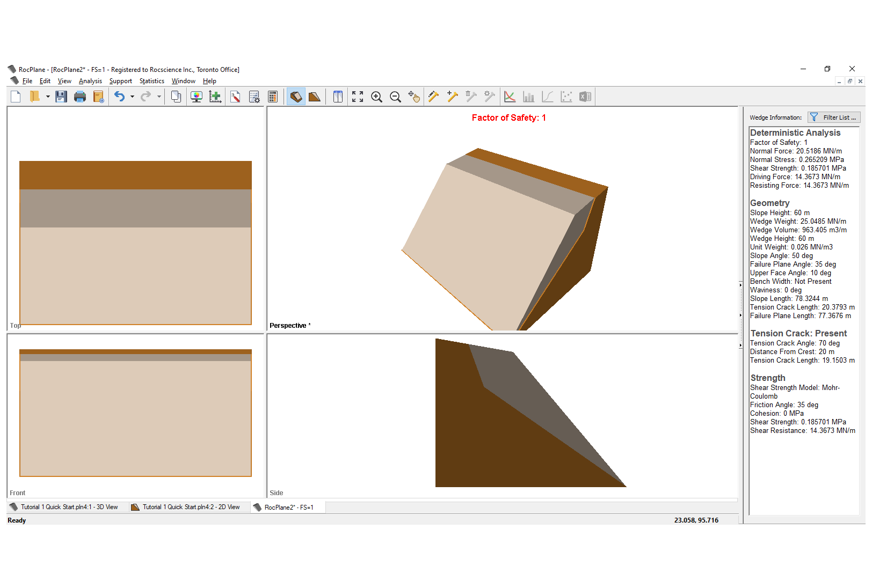Open the calculator compute icon

(x=273, y=97)
